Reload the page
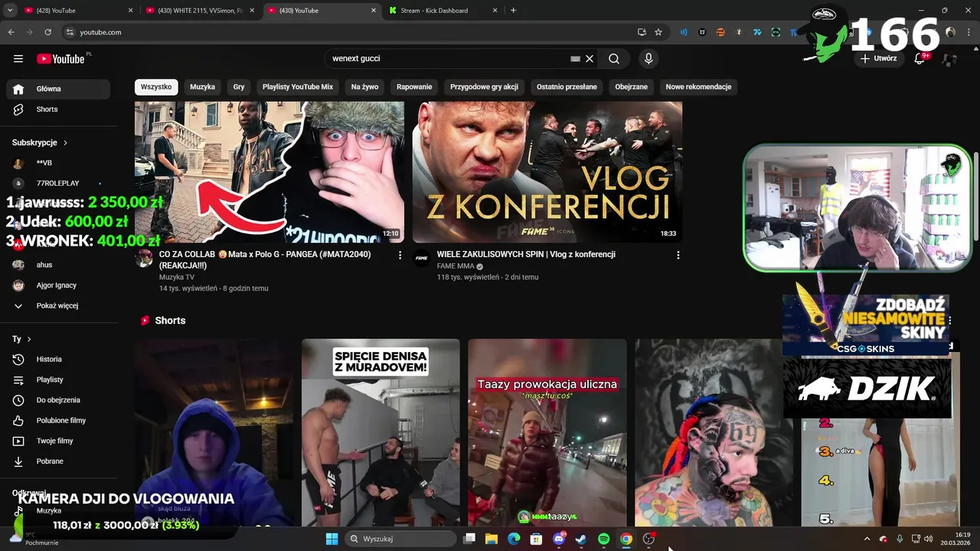980x551 pixels. click(47, 32)
